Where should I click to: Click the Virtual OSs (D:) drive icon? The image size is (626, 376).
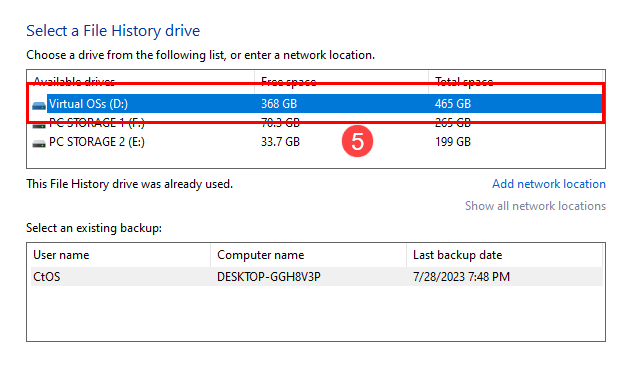click(x=39, y=105)
